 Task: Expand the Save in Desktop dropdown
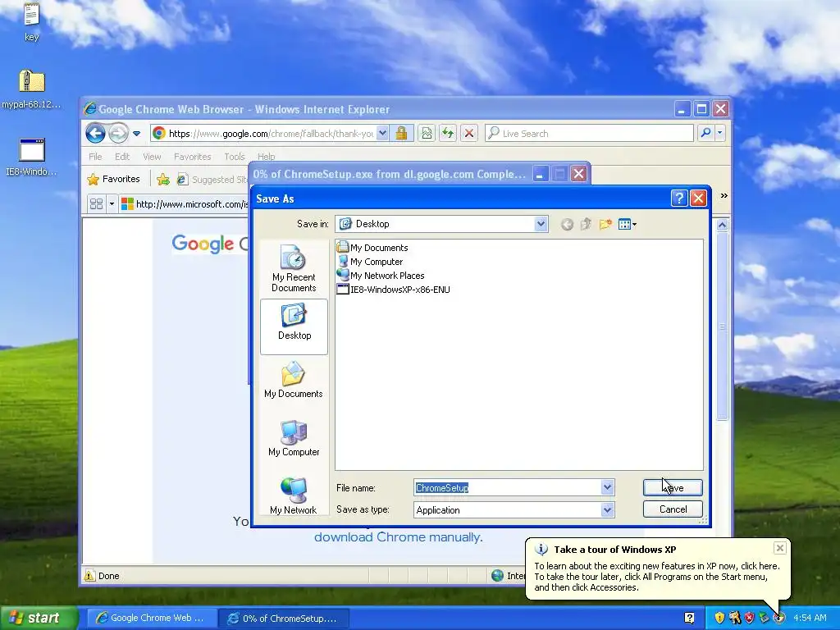(x=541, y=224)
